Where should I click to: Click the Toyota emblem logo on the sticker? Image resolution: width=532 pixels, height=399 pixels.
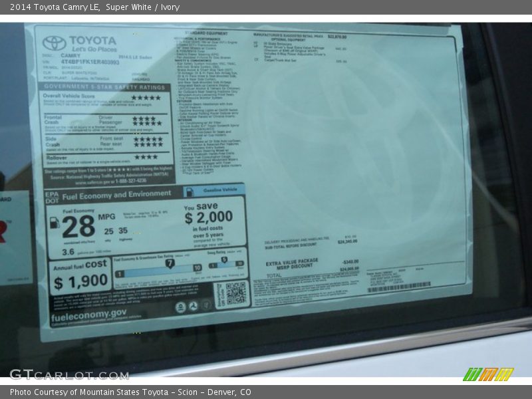[54, 43]
